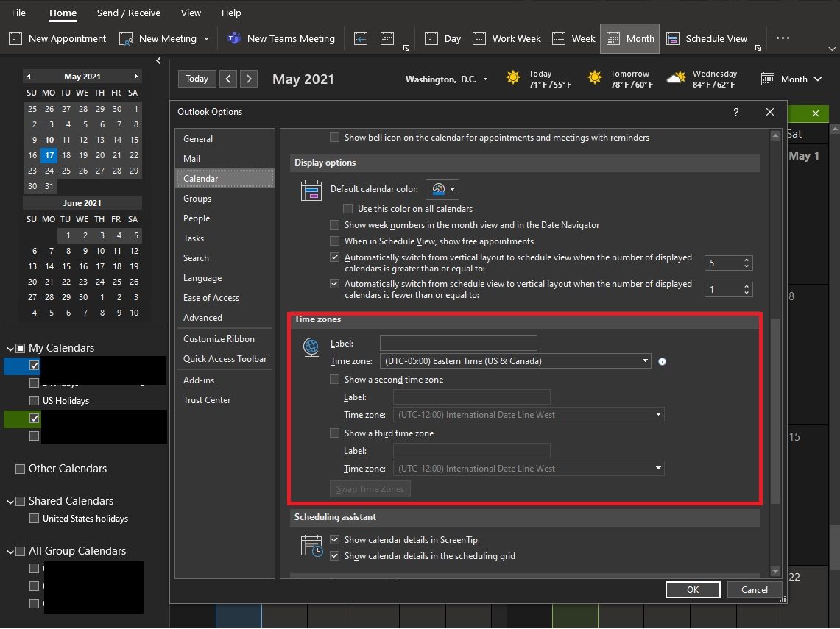Click OK in Outlook Options
Viewport: 840px width, 629px height.
[x=693, y=589]
